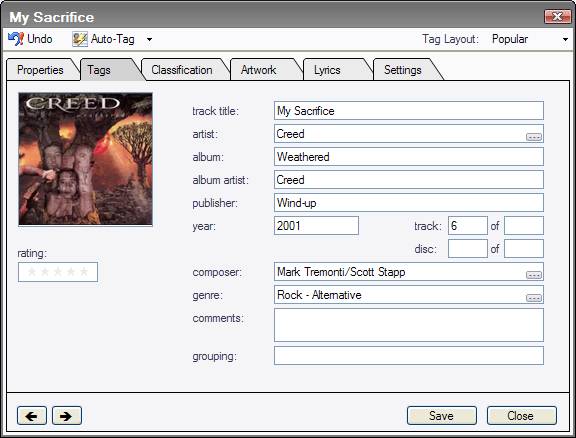Close the My Sacrifice dialog window
Screen dimensions: 576x438
pyautogui.click(x=558, y=16)
